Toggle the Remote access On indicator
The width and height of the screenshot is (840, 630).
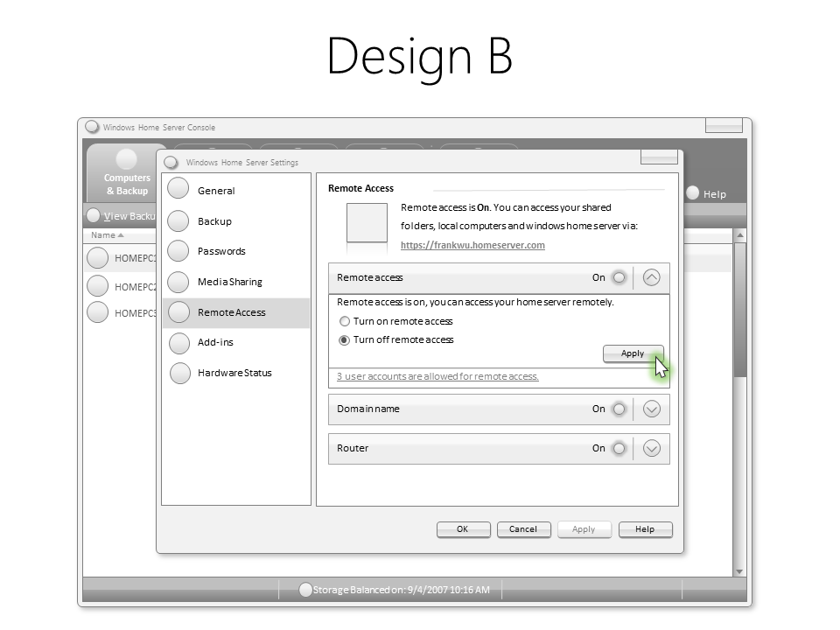pos(619,277)
